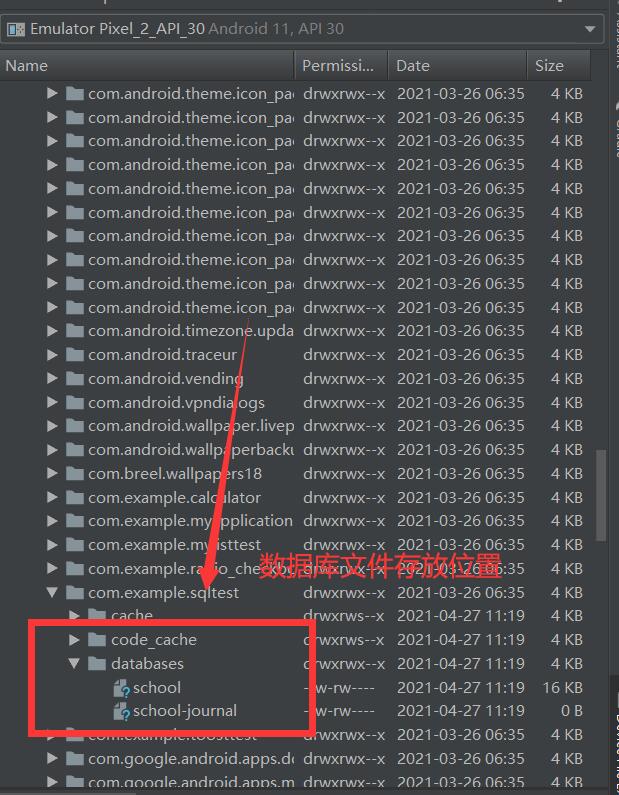Viewport: 619px width, 795px height.
Task: Click the com.breel.wallpapers18 folder icon
Action: click(75, 474)
